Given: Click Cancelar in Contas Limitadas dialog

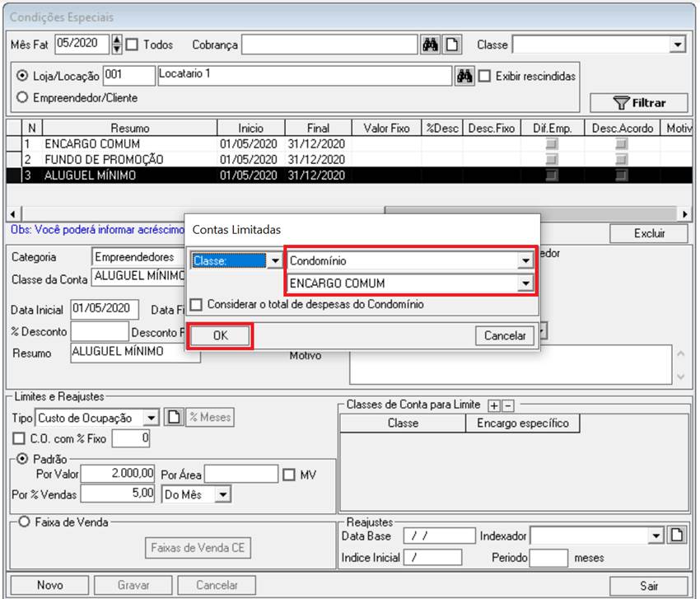Looking at the screenshot, I should tap(505, 336).
